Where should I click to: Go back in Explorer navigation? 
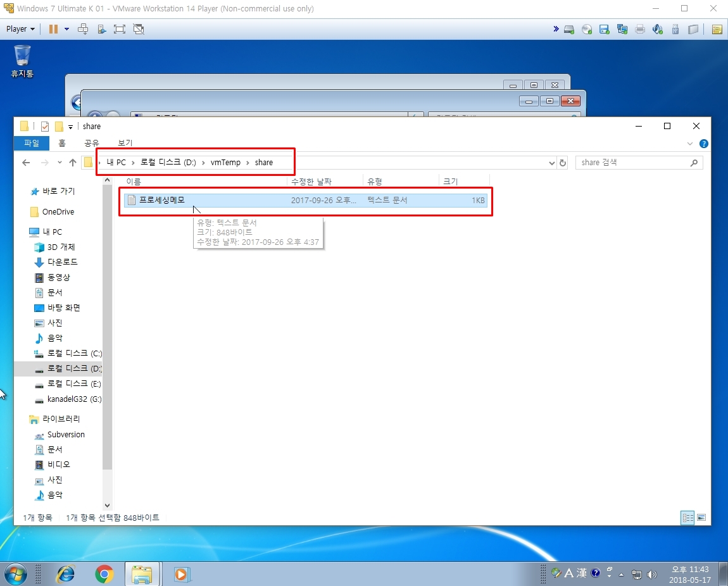coord(26,163)
